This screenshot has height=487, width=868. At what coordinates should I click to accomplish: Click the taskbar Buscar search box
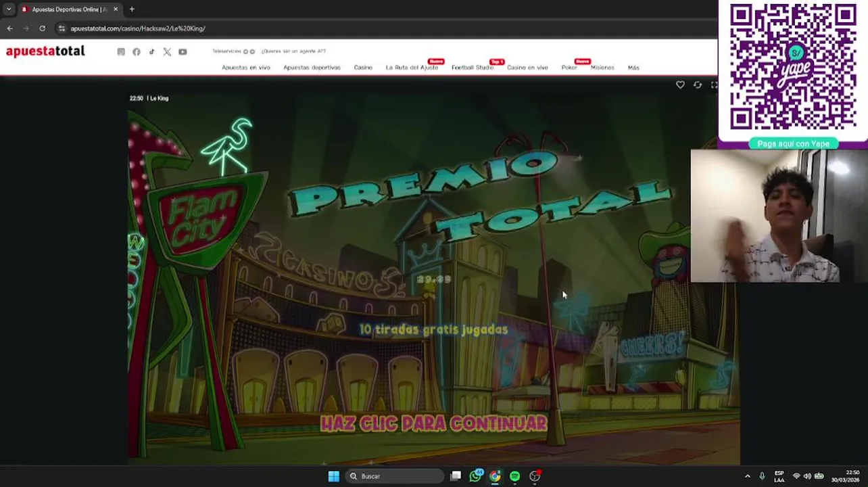click(x=395, y=476)
